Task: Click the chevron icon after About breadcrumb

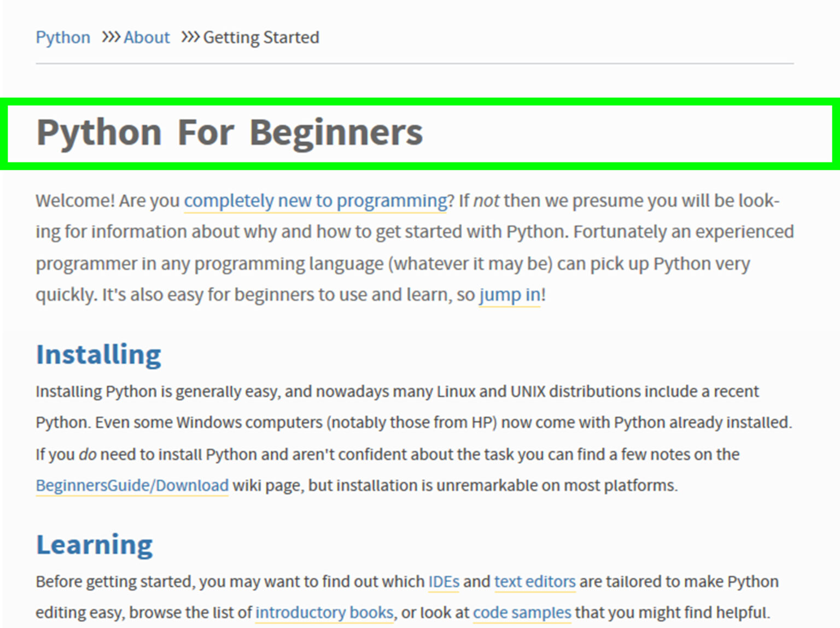Action: point(189,37)
